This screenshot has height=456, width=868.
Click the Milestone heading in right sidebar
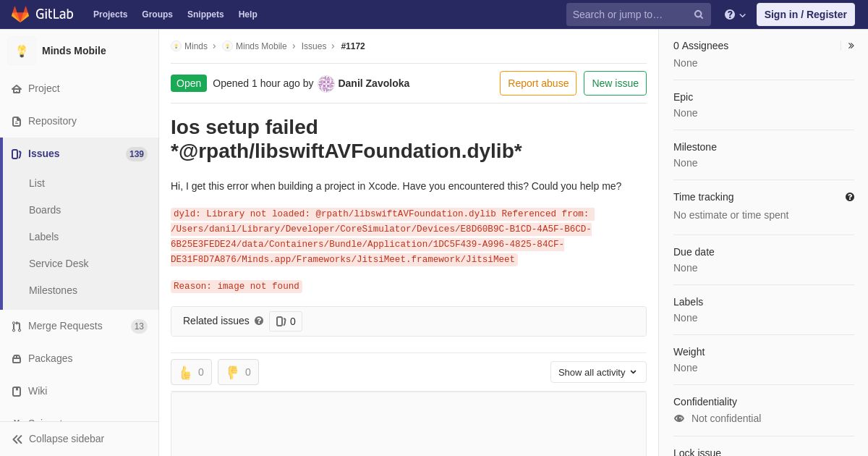coord(695,147)
